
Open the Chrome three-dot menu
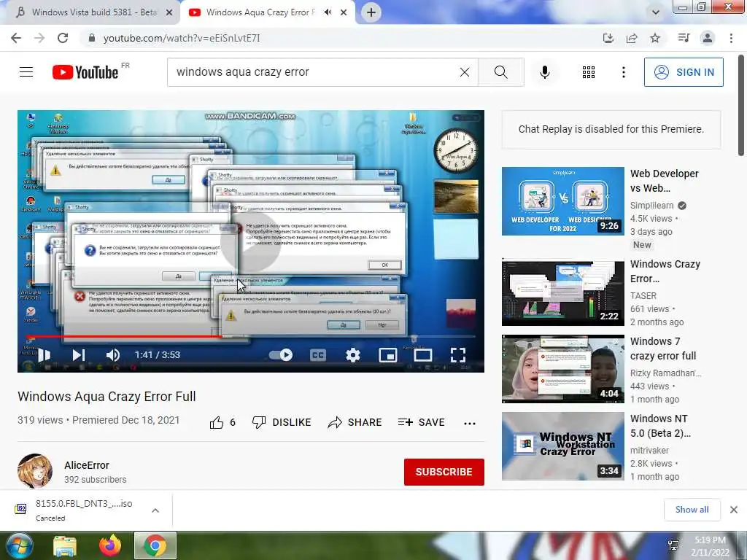point(731,38)
